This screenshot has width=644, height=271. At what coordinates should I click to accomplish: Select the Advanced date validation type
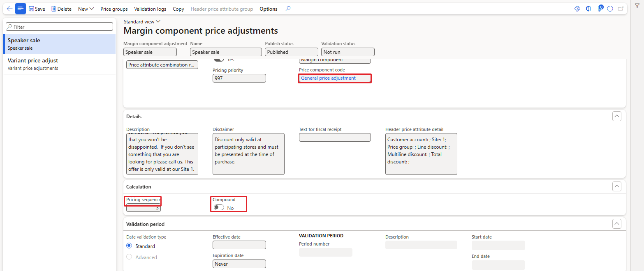[129, 257]
